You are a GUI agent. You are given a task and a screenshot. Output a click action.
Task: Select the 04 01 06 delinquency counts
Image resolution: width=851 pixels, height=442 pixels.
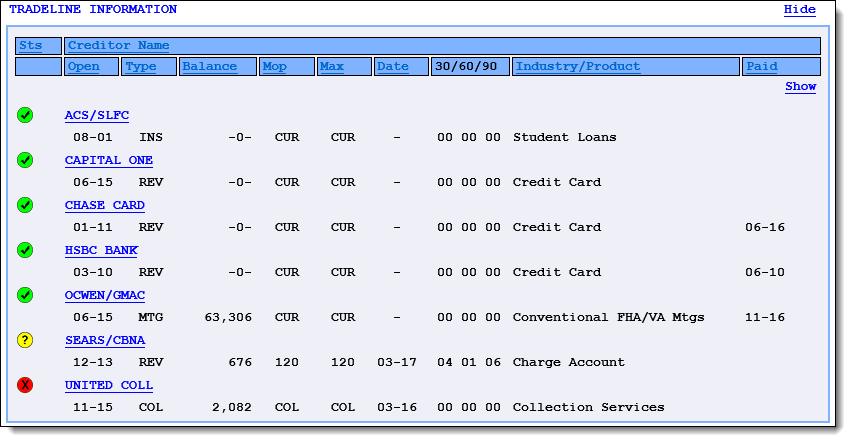pos(469,363)
